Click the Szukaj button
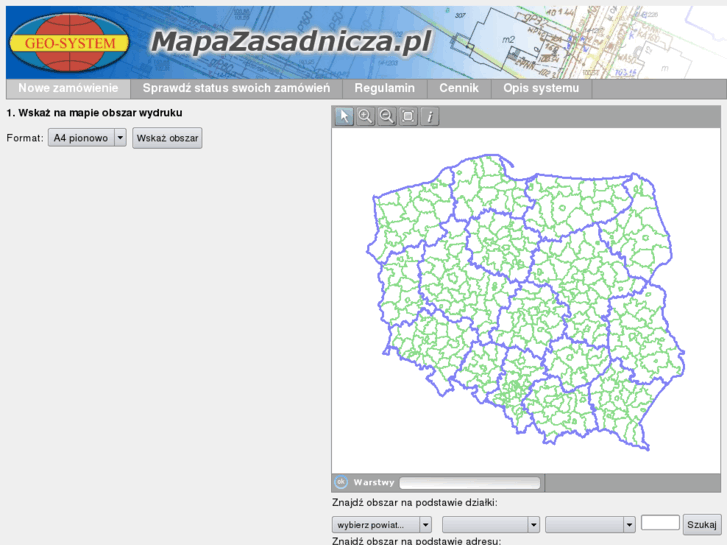The width and height of the screenshot is (727, 545). click(x=701, y=525)
